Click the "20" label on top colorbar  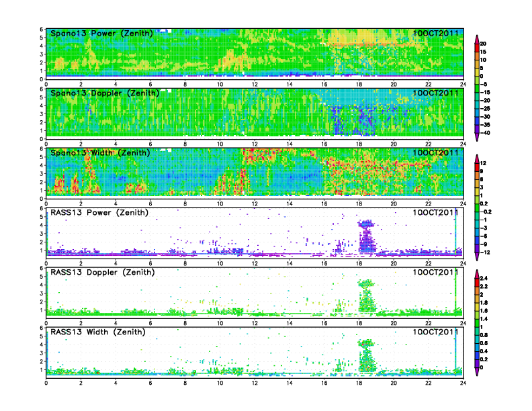tap(483, 44)
